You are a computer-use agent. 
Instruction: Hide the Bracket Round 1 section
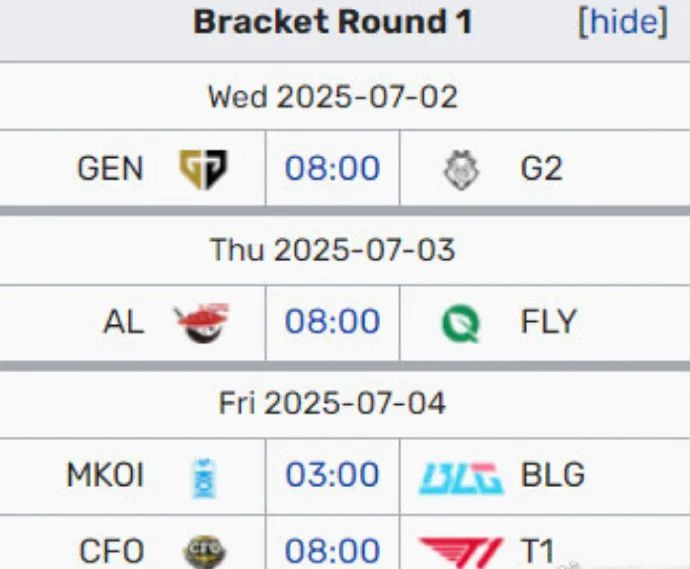(x=624, y=21)
